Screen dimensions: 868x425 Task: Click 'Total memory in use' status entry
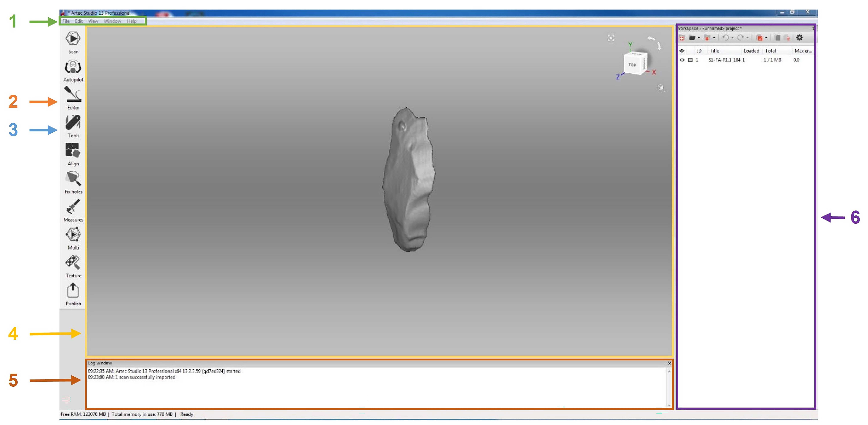pos(142,414)
